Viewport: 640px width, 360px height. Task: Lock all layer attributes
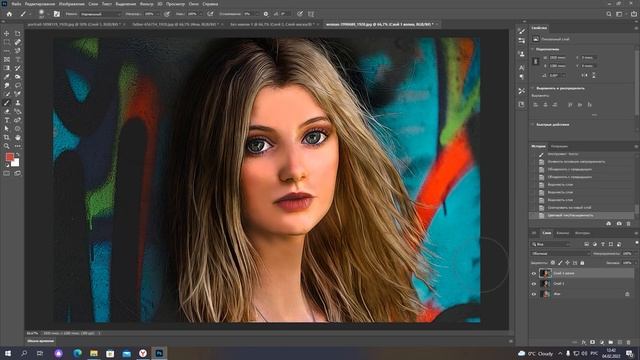[582, 263]
